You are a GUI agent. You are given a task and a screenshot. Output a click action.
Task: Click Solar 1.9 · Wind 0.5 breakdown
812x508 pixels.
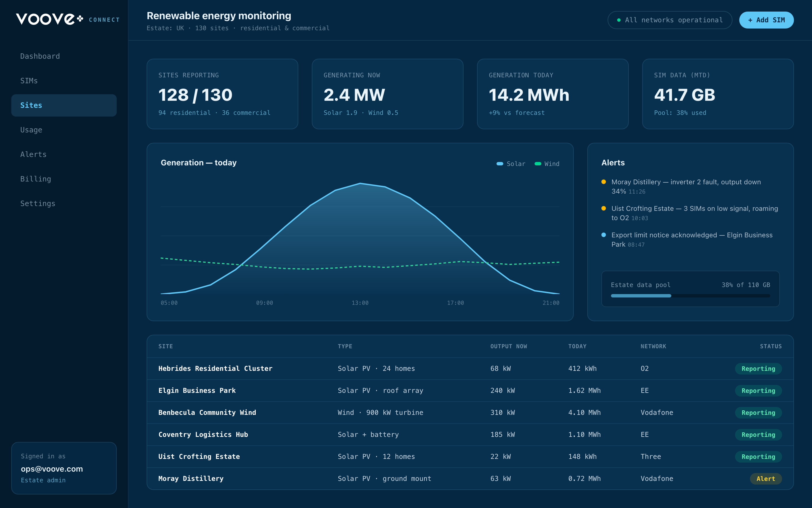[x=361, y=113]
